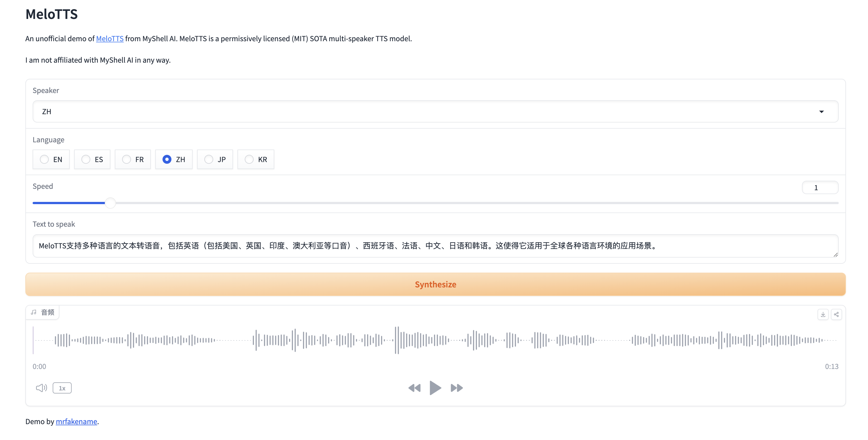Select the ES language radio button
The image size is (868, 440).
click(x=85, y=159)
